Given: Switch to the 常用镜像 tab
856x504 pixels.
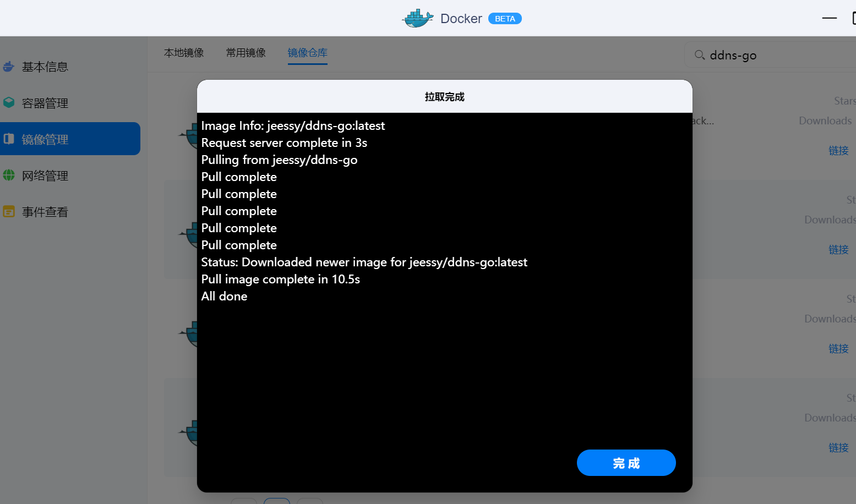Looking at the screenshot, I should point(246,53).
